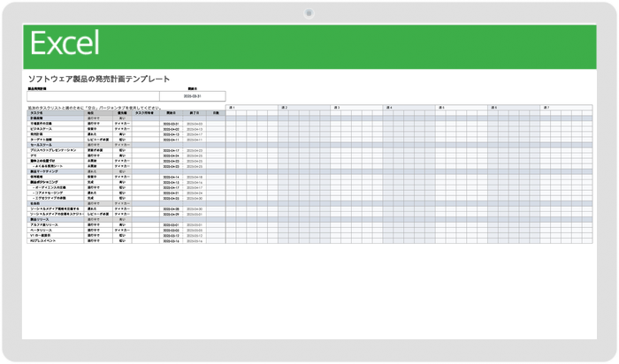Click the 製品マーケティング section row
Screen dimensions: 619x364
click(x=44, y=171)
